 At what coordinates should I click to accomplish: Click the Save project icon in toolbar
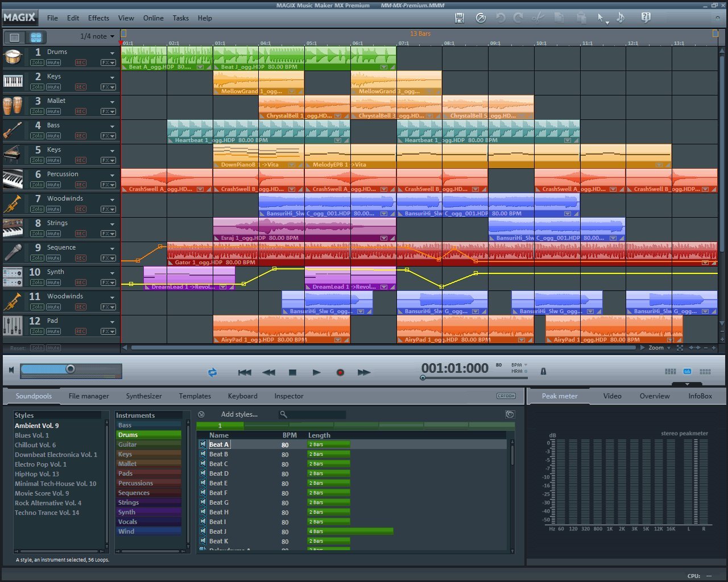[x=460, y=18]
